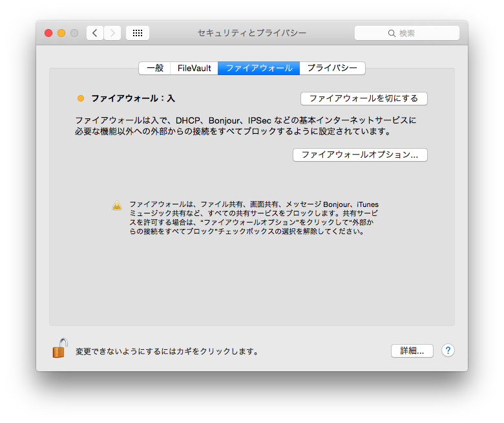Click the back navigation arrow
504x423 pixels.
(95, 33)
